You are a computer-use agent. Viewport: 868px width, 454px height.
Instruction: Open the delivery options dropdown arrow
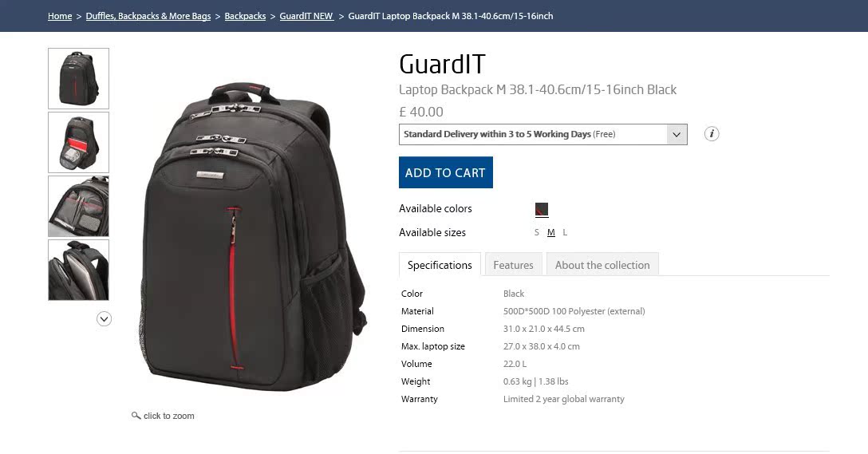(677, 135)
